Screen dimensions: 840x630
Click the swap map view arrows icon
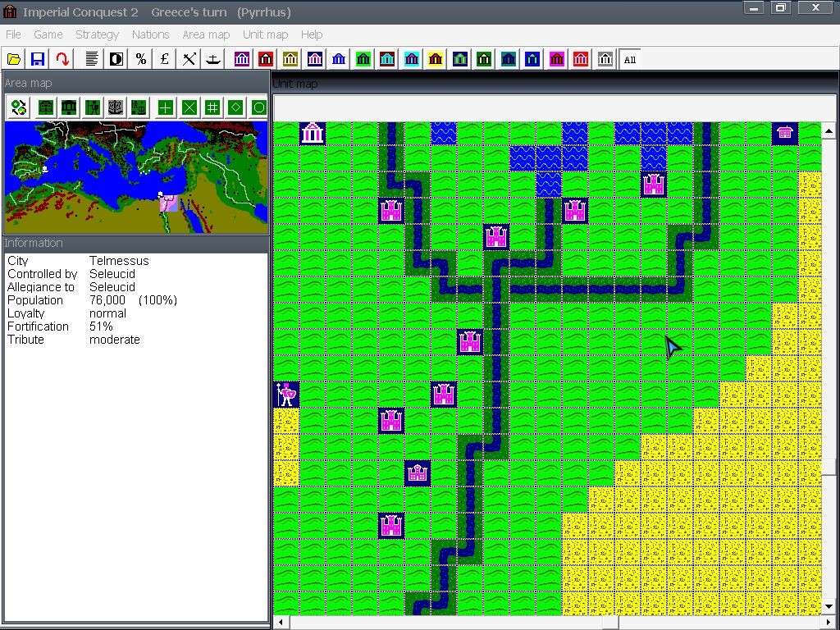pyautogui.click(x=19, y=107)
